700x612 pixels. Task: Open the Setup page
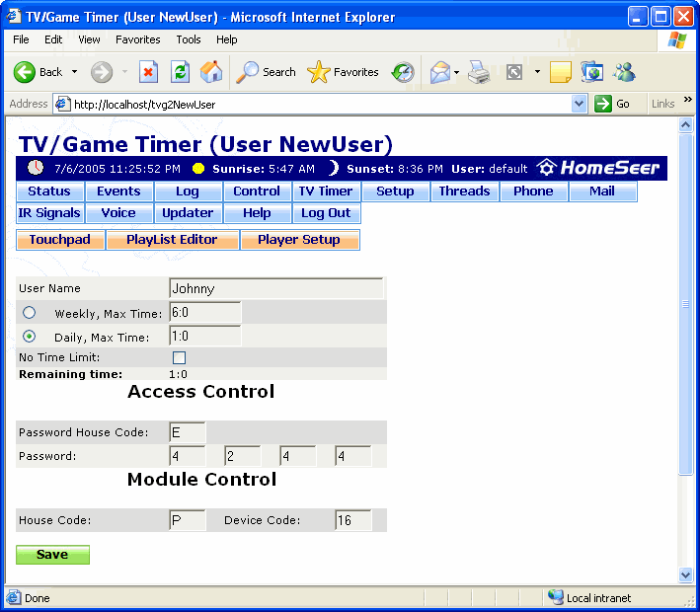click(x=395, y=191)
